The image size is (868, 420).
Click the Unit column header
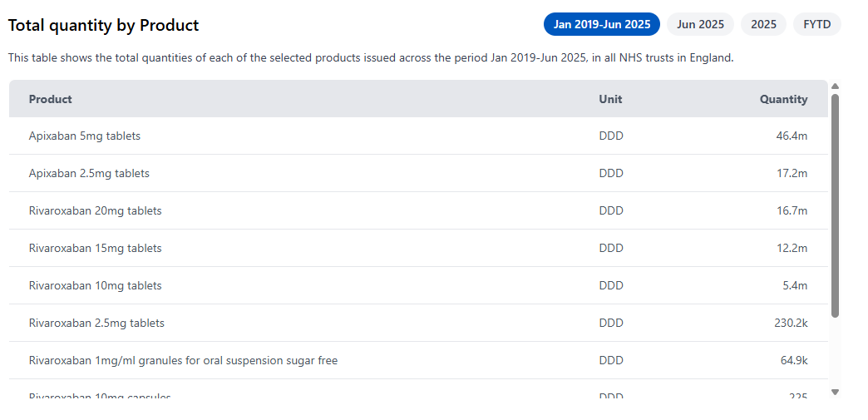click(x=610, y=99)
